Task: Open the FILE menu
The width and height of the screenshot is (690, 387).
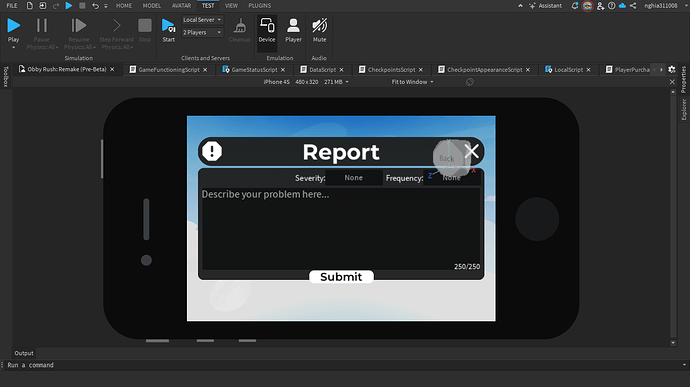Action: pos(12,6)
